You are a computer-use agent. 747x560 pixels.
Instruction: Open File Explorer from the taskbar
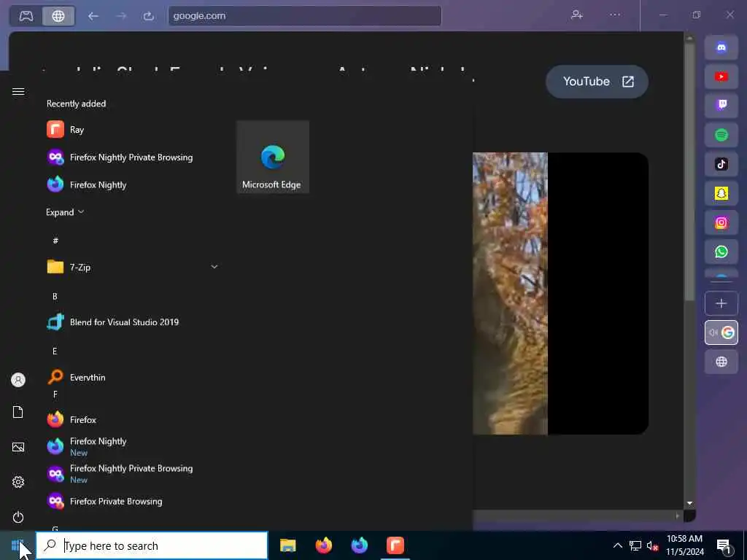click(287, 545)
